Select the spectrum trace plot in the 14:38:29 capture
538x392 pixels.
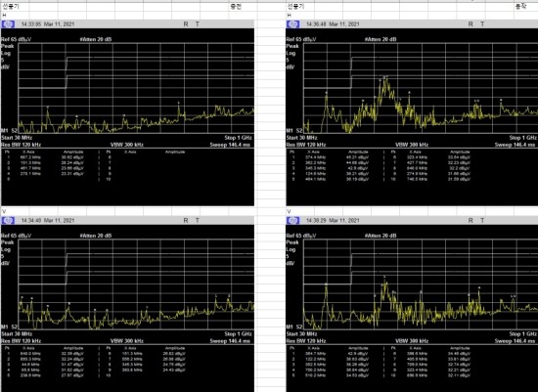click(421, 284)
